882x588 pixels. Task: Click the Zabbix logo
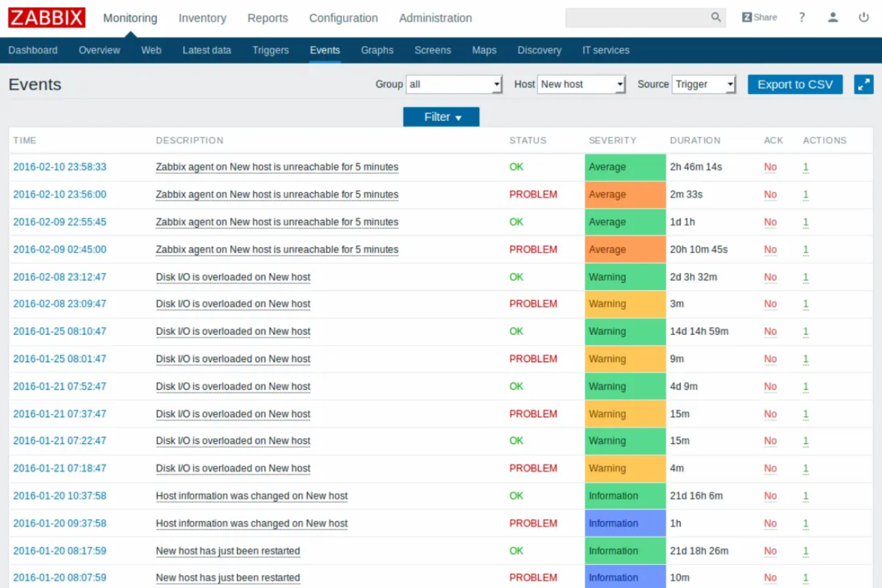[46, 17]
